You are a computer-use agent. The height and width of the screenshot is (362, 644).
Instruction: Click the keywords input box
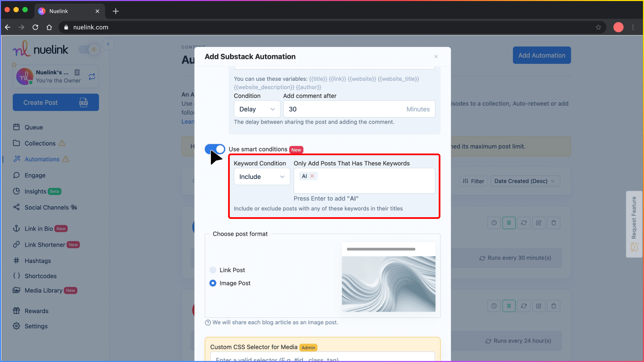click(x=364, y=181)
